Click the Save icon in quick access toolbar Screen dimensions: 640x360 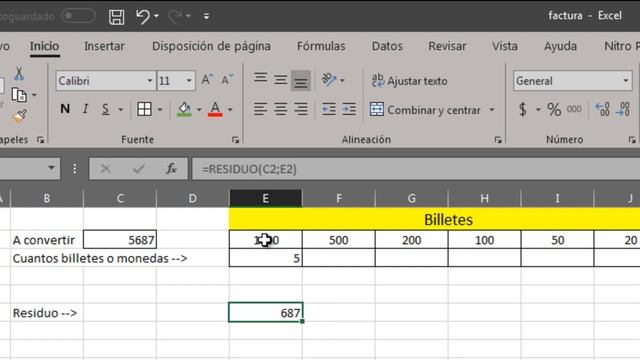tap(117, 17)
